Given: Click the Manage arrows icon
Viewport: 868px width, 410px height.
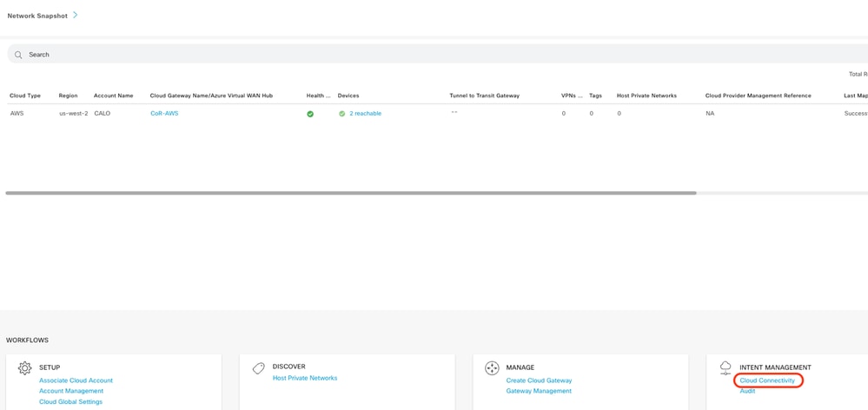Looking at the screenshot, I should [x=492, y=368].
